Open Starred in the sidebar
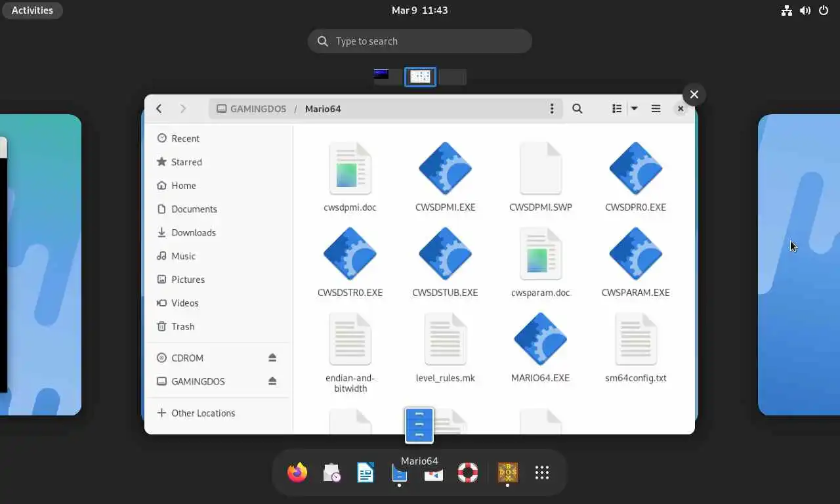 220,162
